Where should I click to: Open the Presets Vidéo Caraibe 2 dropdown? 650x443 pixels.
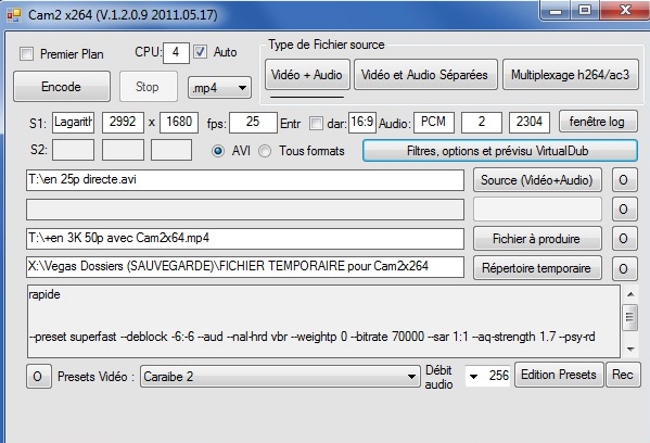coord(280,376)
